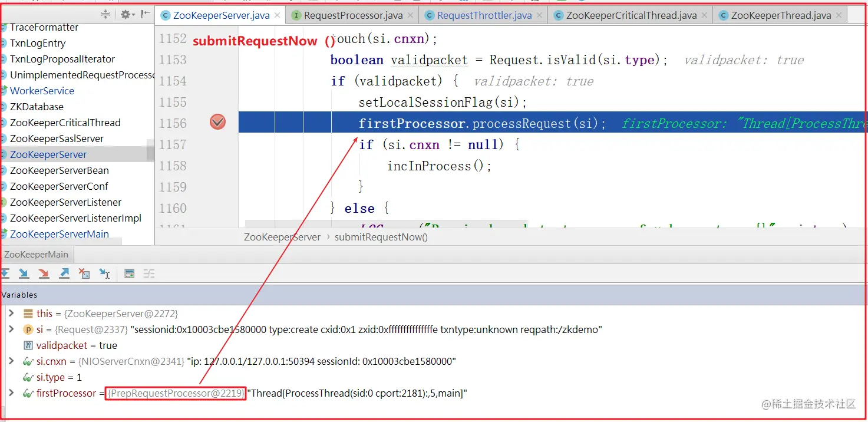Expand the firstProcessor variable node
This screenshot has height=422, width=868.
[11, 393]
